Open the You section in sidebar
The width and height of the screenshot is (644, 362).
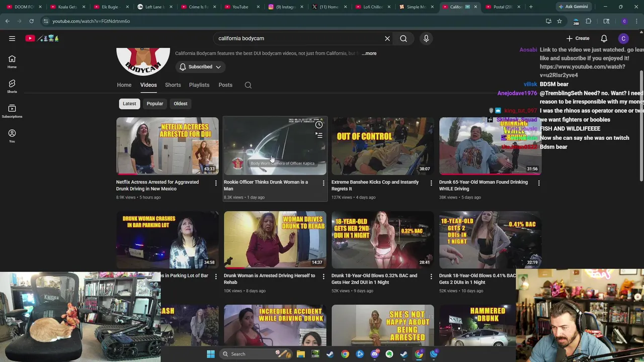[x=12, y=136]
